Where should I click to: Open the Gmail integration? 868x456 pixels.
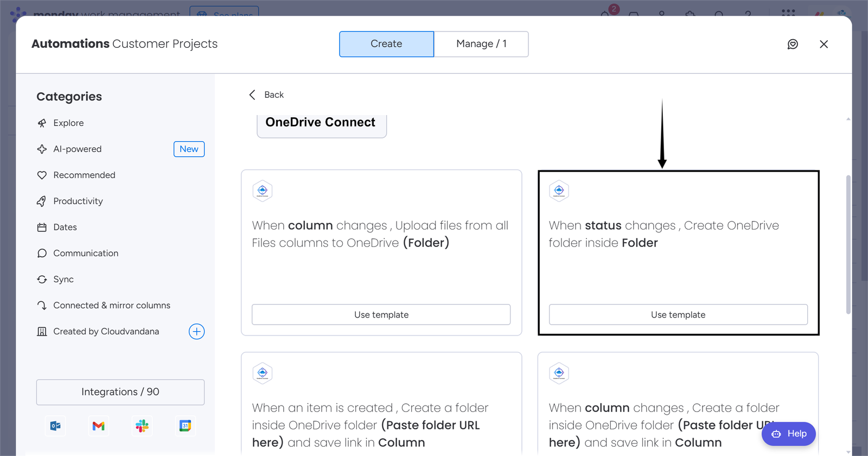[x=98, y=426]
